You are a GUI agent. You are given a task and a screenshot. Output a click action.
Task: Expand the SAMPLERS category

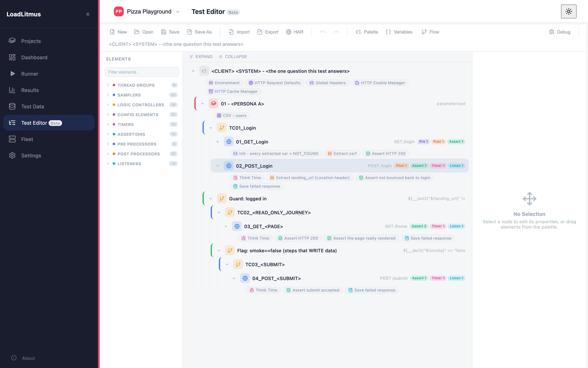pyautogui.click(x=142, y=95)
